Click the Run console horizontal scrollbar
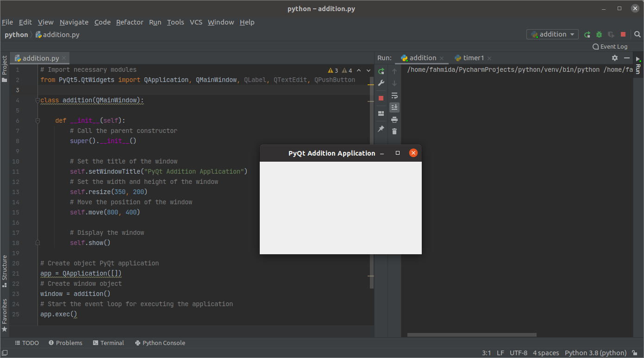The image size is (644, 358). tap(471, 335)
